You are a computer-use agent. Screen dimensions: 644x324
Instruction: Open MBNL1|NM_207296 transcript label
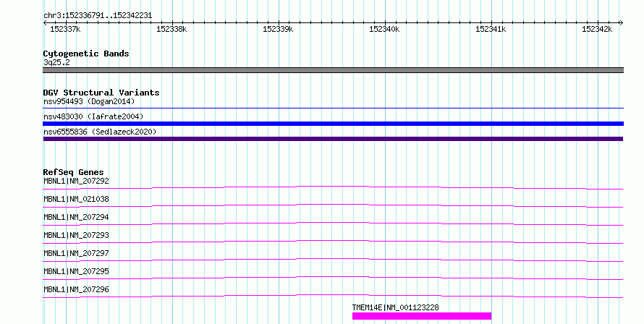[x=77, y=289]
